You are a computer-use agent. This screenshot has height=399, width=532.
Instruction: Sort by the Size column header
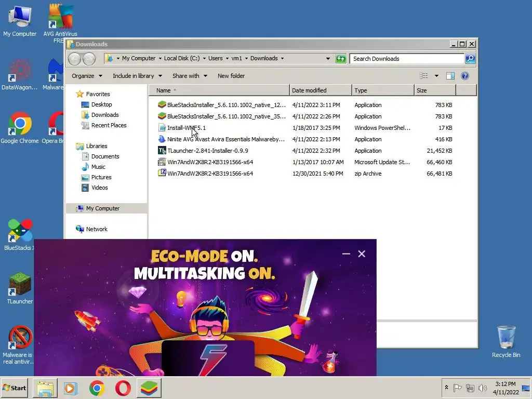point(435,90)
